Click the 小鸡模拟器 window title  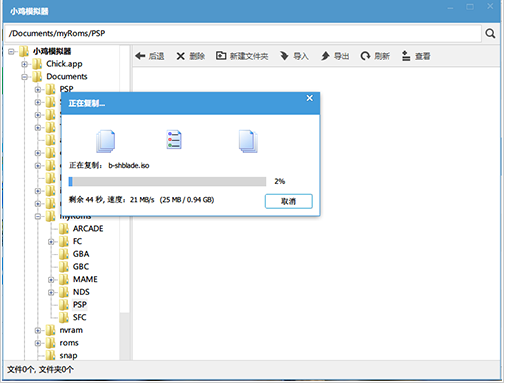click(x=29, y=11)
